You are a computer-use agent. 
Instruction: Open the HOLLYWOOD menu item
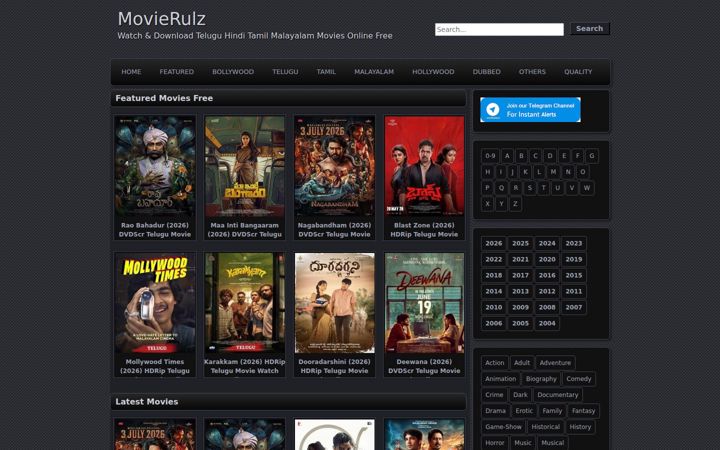click(433, 72)
